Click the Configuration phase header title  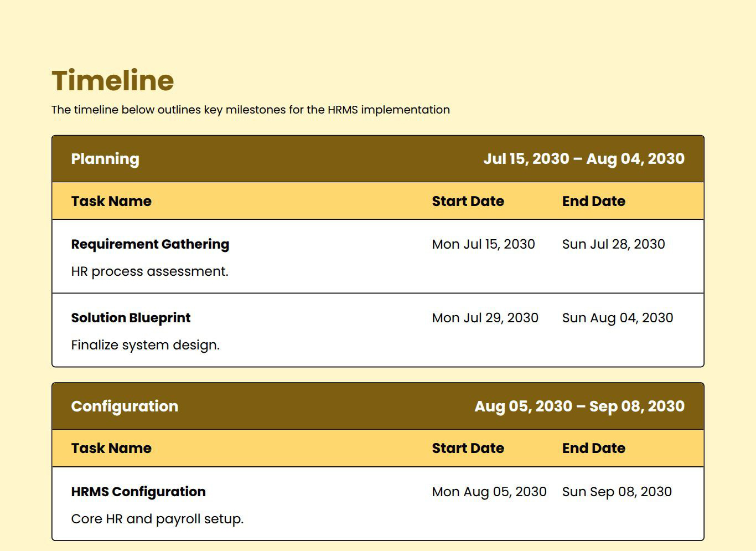point(125,406)
